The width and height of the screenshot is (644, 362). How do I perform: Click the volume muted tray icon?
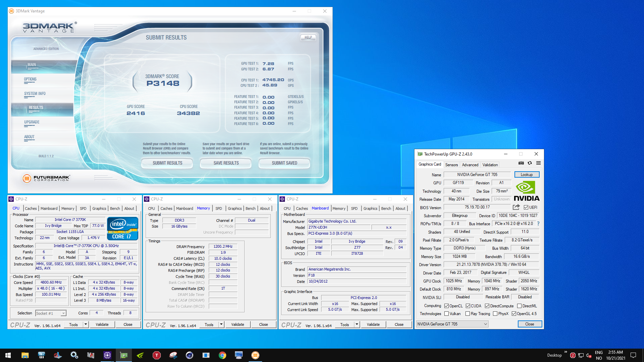coord(589,355)
